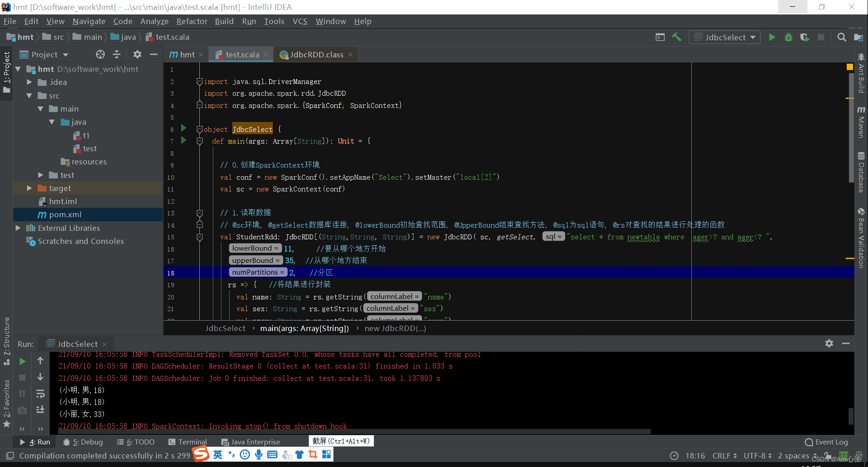This screenshot has width=868, height=467.
Task: Collapse the src folder node
Action: click(x=30, y=96)
